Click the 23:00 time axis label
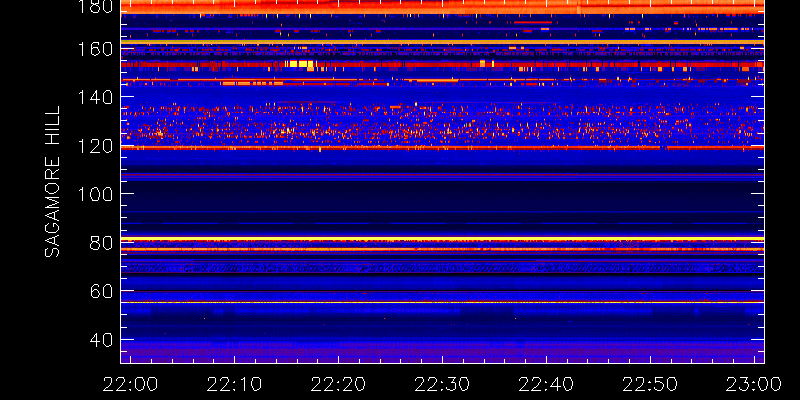This screenshot has width=800, height=400. tap(754, 383)
